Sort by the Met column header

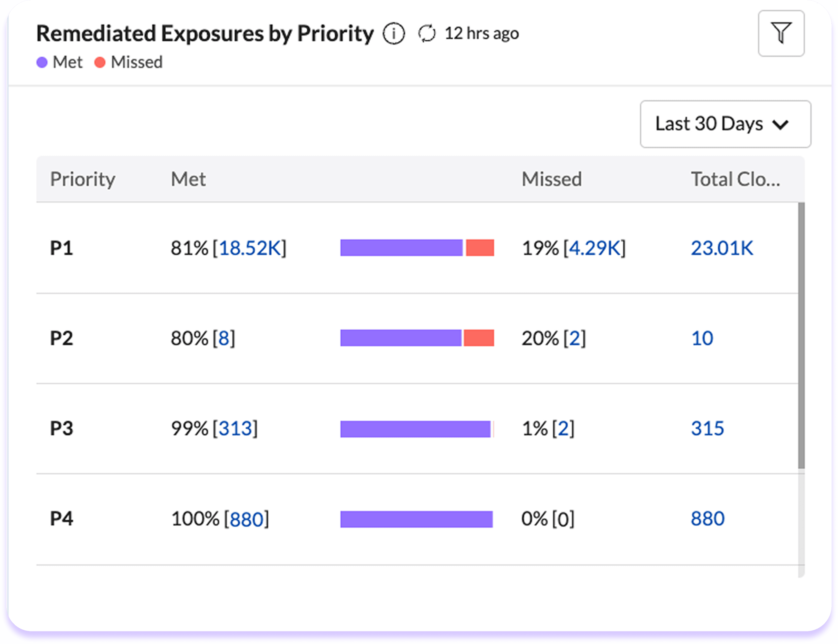click(x=188, y=179)
